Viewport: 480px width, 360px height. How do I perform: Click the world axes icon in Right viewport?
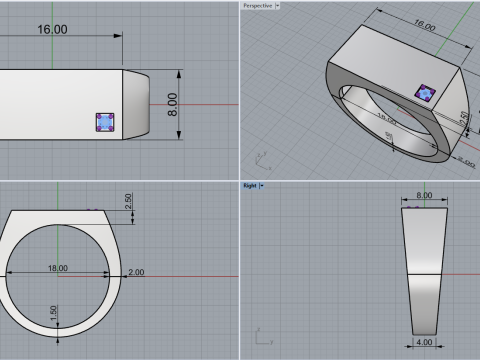(x=264, y=336)
